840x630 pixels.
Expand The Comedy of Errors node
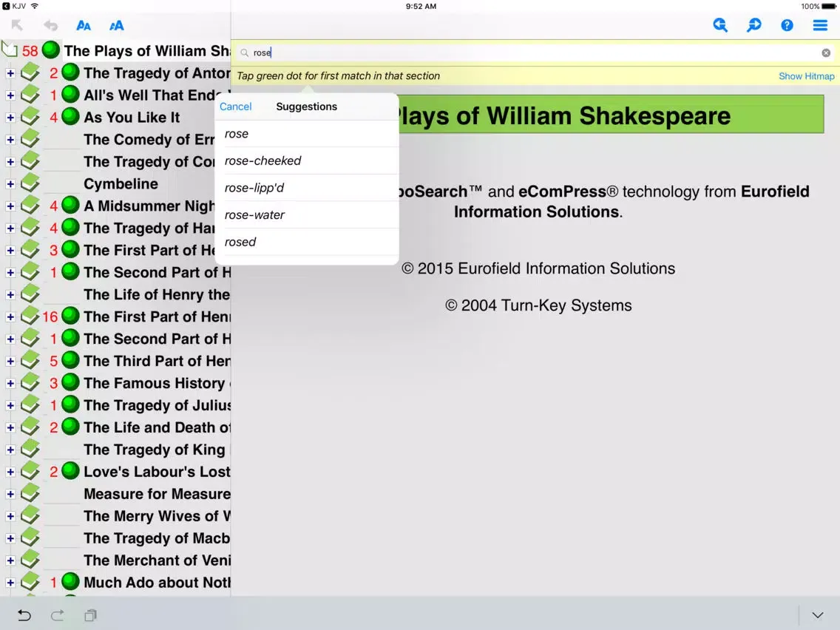click(10, 139)
